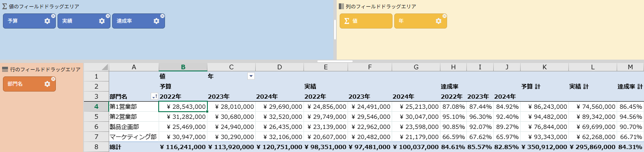Image resolution: width=644 pixels, height=152 pixels.
Task: Select the Σ 値 column field chip
Action: pyautogui.click(x=366, y=21)
